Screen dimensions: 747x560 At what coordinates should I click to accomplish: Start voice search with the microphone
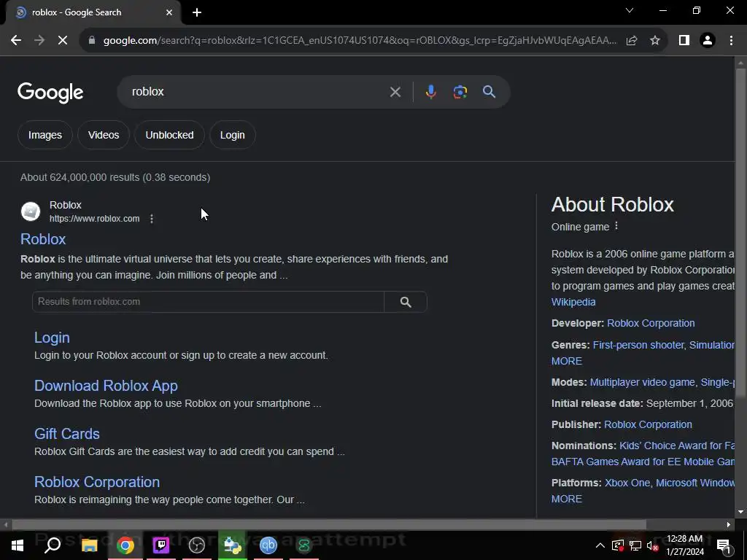tap(430, 92)
